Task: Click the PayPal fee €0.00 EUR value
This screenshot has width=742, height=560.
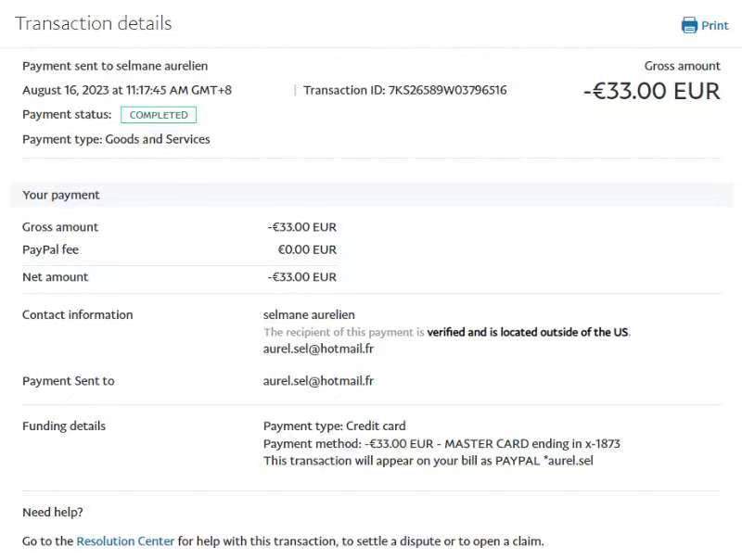Action: [x=307, y=249]
